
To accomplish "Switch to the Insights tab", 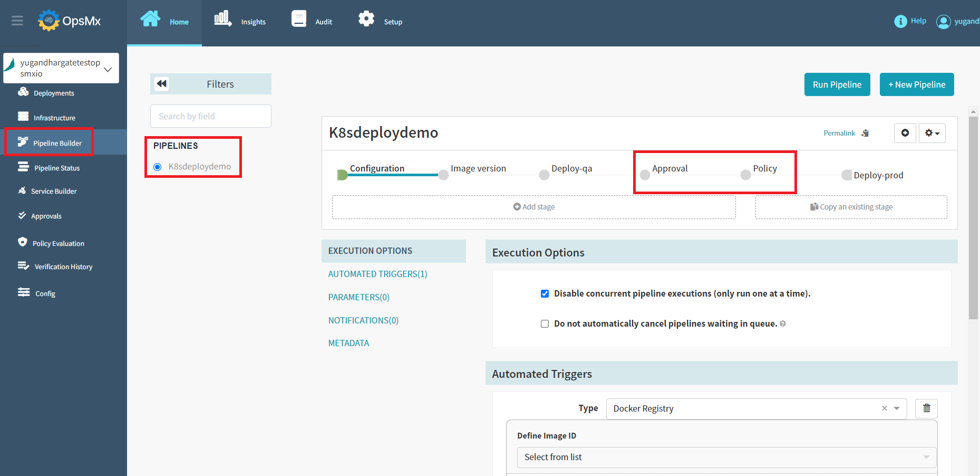I will point(240,21).
